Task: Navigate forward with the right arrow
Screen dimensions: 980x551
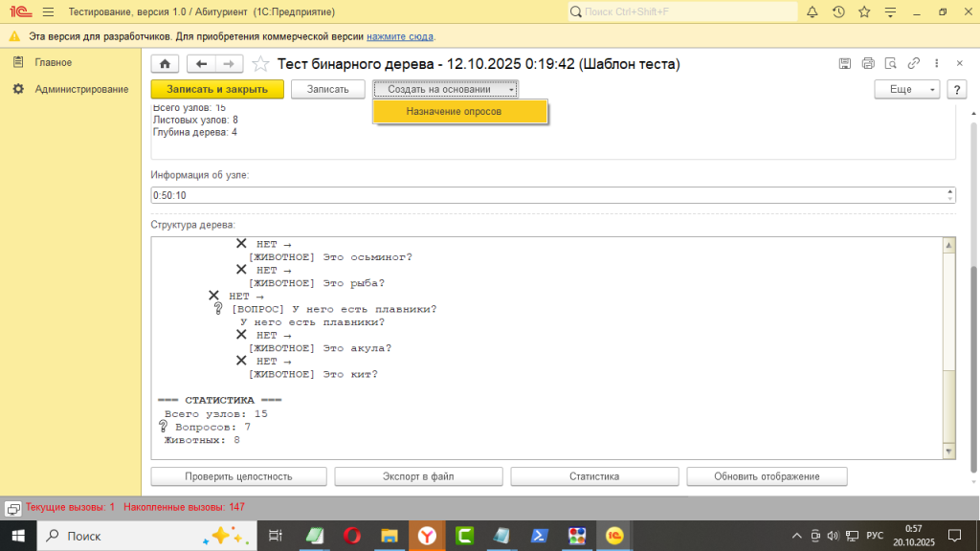Action: [229, 64]
